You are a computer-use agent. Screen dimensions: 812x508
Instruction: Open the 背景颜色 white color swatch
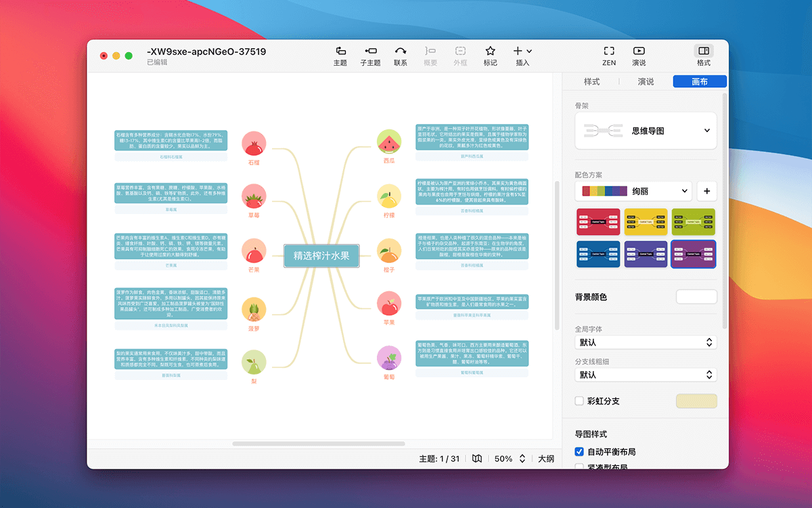[696, 297]
